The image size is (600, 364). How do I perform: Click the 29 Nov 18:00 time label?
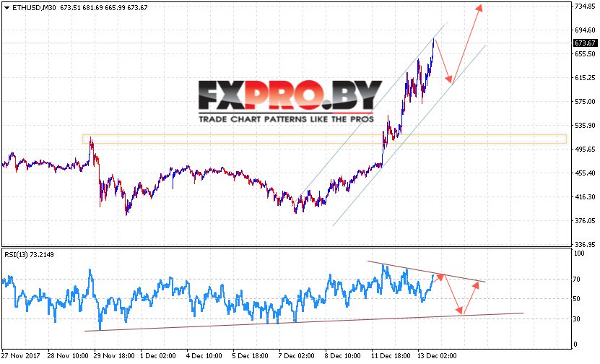click(x=114, y=355)
